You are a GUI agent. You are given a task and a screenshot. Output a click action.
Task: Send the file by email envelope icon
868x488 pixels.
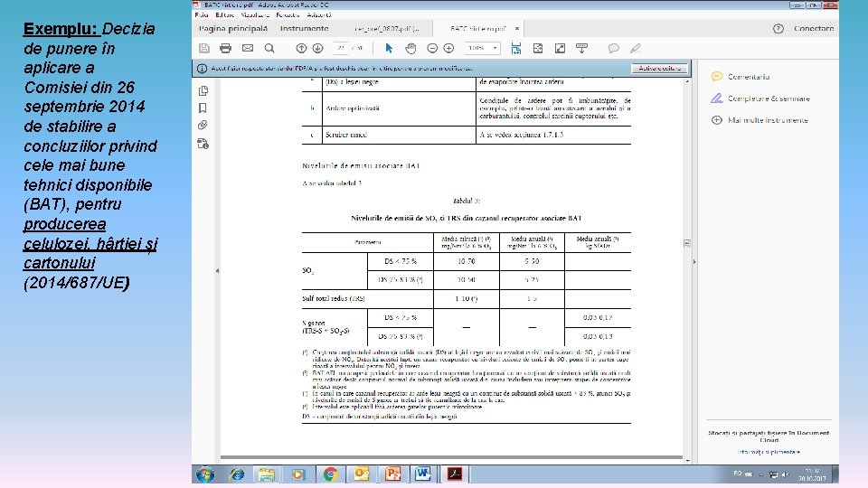click(x=248, y=48)
